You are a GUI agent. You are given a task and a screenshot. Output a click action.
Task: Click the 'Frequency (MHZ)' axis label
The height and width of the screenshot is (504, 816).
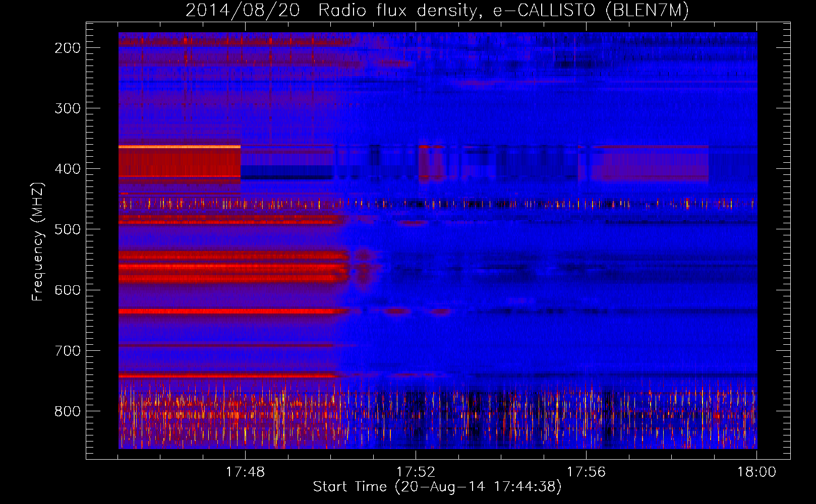(38, 241)
